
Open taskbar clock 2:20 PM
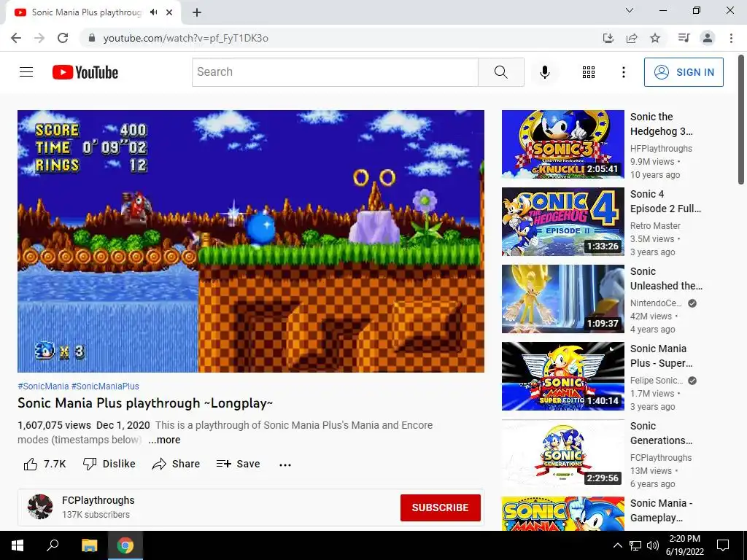click(x=684, y=545)
